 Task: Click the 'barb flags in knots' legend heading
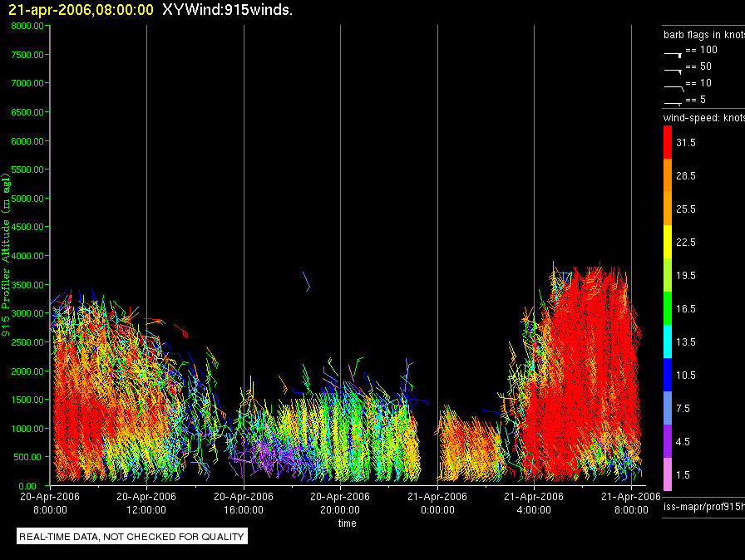704,35
